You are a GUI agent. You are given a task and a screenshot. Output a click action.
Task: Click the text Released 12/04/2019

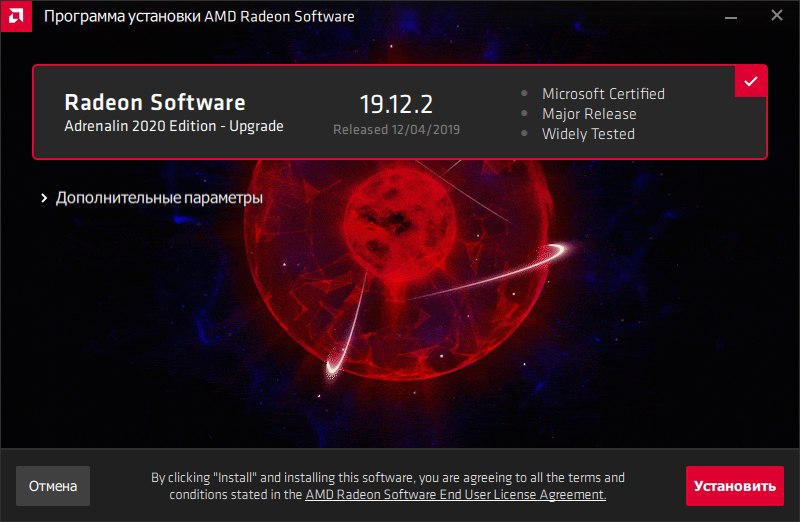[x=396, y=130]
